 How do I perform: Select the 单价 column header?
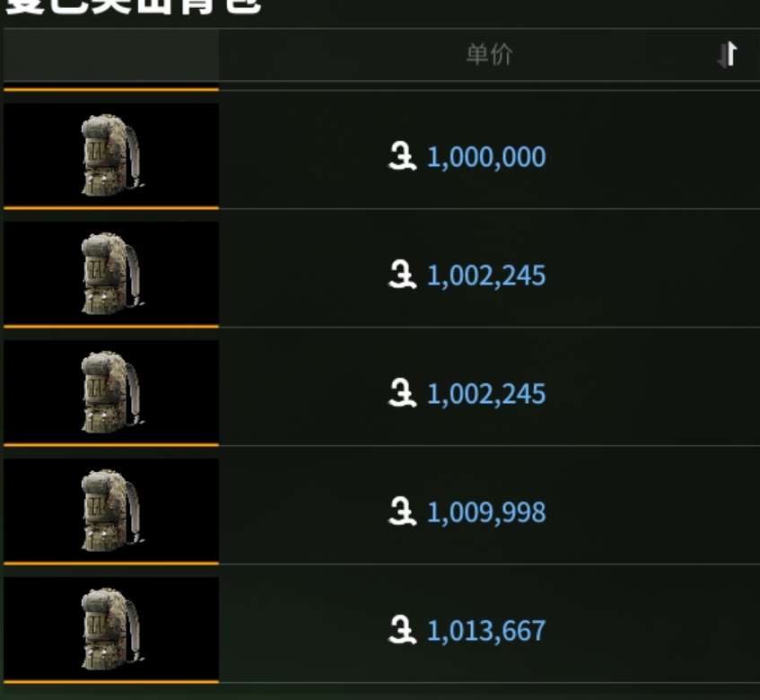coord(489,54)
